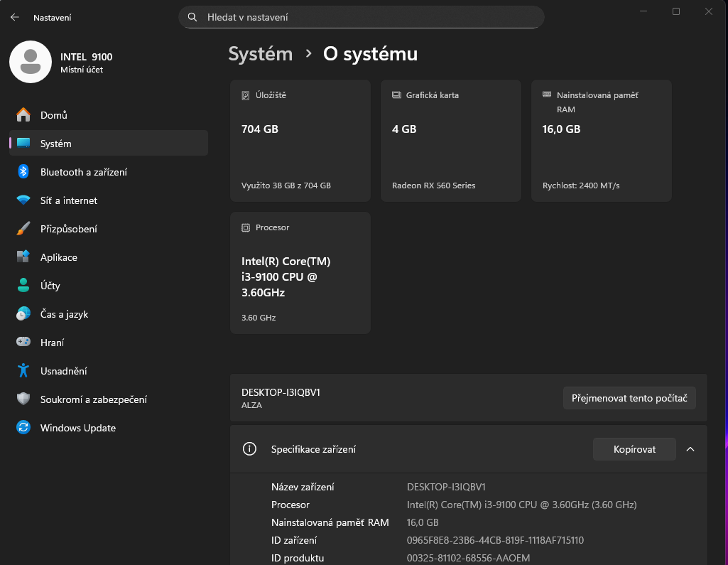The width and height of the screenshot is (728, 565).
Task: Click the Hledat v nastavení field
Action: pos(361,16)
